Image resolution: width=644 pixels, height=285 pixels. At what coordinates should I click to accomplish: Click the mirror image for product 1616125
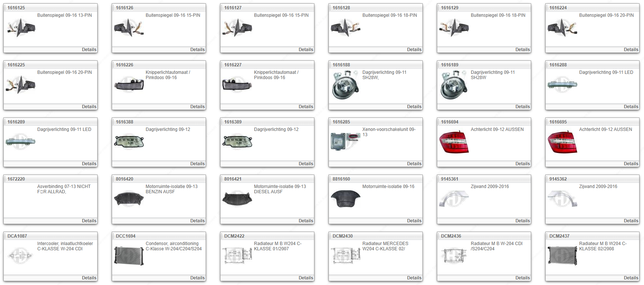(21, 28)
